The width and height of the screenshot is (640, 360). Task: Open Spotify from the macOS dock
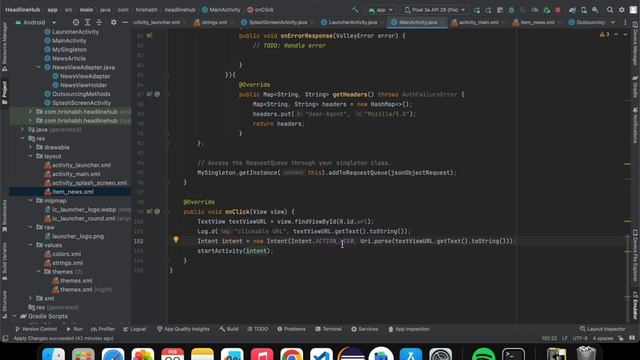[483, 355]
